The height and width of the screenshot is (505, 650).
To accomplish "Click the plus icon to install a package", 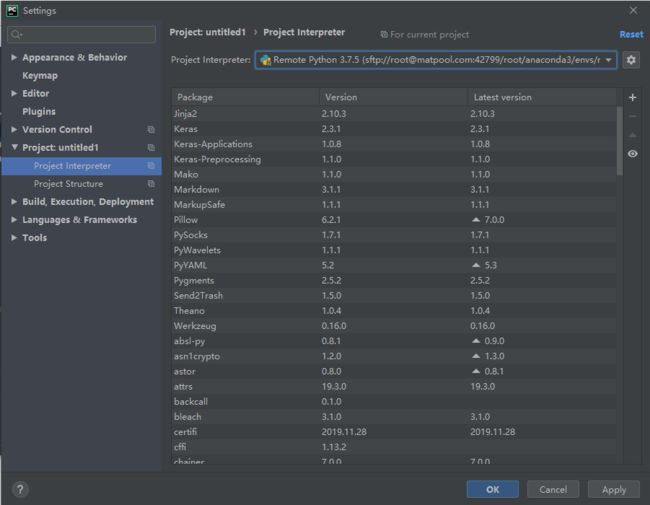I will (632, 97).
